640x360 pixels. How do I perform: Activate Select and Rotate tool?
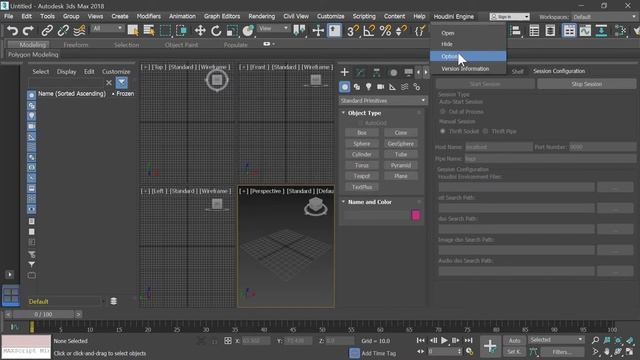pyautogui.click(x=216, y=31)
